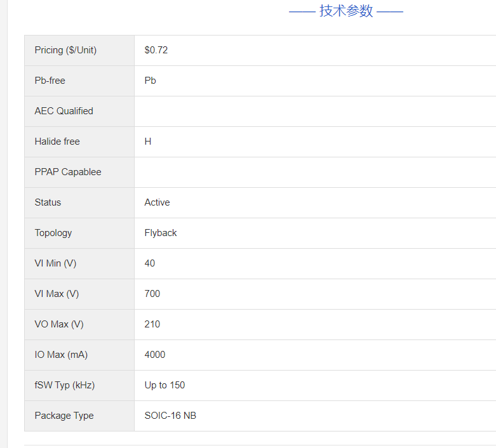Click the $0.72 price value
The height and width of the screenshot is (448, 496).
click(156, 50)
